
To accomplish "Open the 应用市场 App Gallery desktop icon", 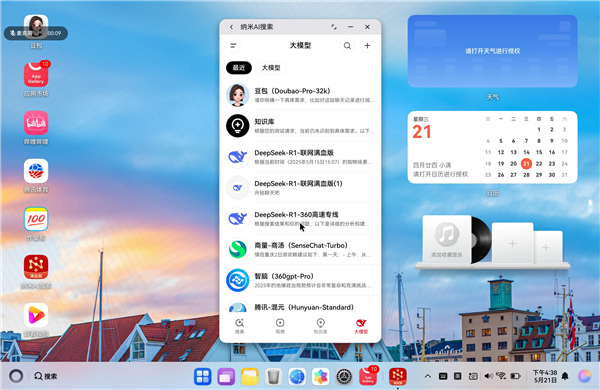I will point(36,75).
